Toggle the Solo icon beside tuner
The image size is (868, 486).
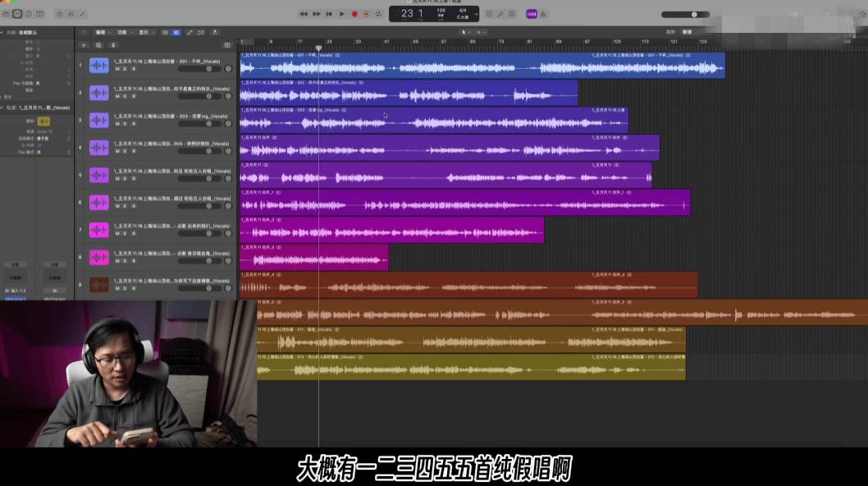[x=512, y=14]
